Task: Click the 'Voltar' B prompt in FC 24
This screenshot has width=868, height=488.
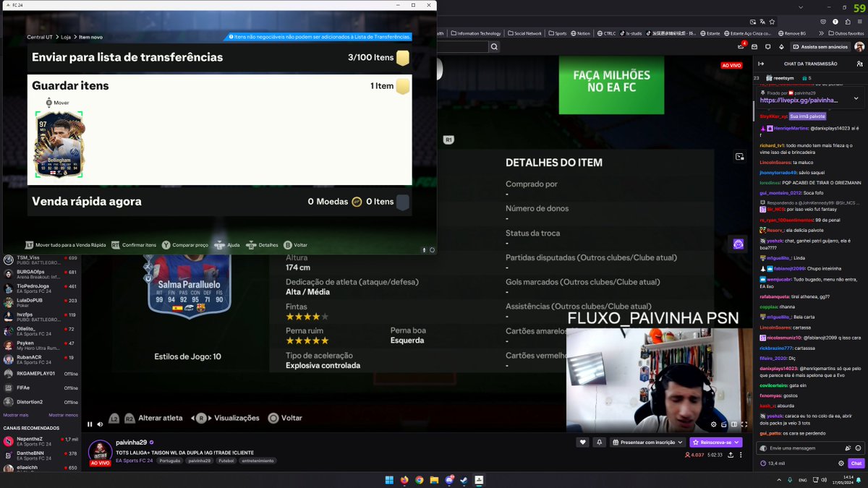Action: [296, 245]
